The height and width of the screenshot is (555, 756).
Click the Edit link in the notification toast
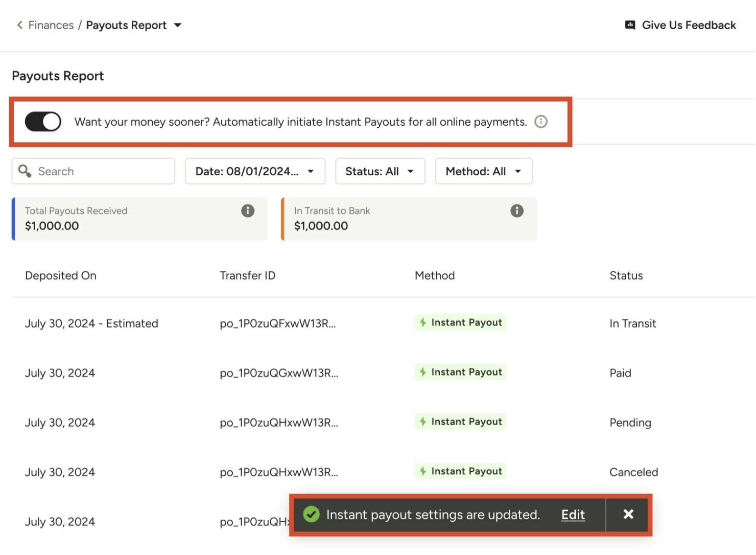(572, 515)
